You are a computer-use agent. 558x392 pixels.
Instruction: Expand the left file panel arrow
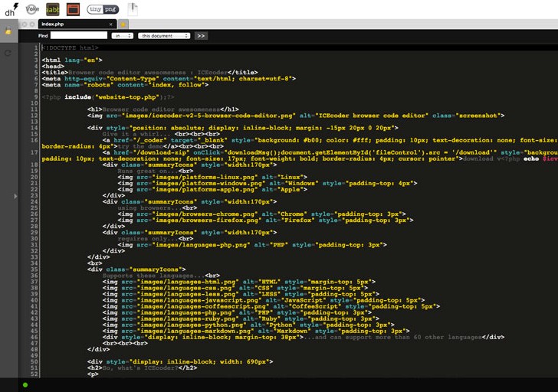tap(15, 196)
